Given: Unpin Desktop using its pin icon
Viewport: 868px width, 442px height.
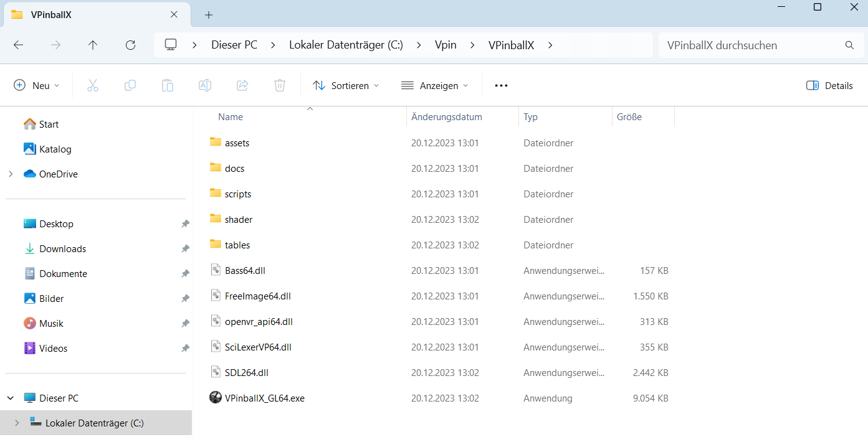Looking at the screenshot, I should (x=185, y=224).
